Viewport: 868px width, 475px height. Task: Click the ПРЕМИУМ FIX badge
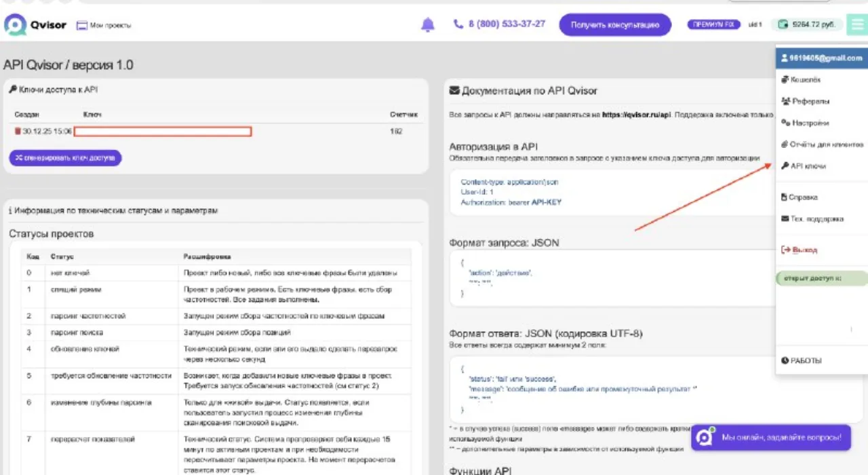tap(713, 24)
